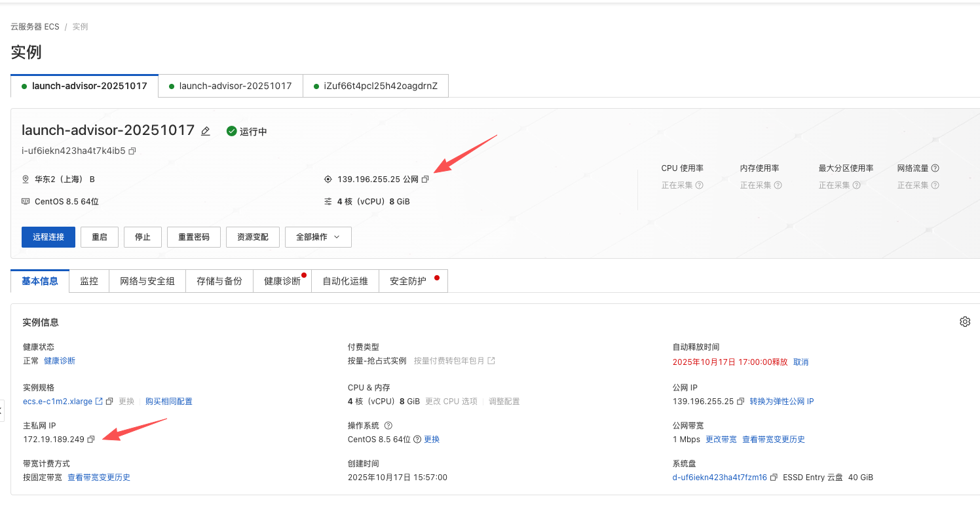Copy the system disk ID d-uf6iekn423ha4t7fzm16

point(774,478)
